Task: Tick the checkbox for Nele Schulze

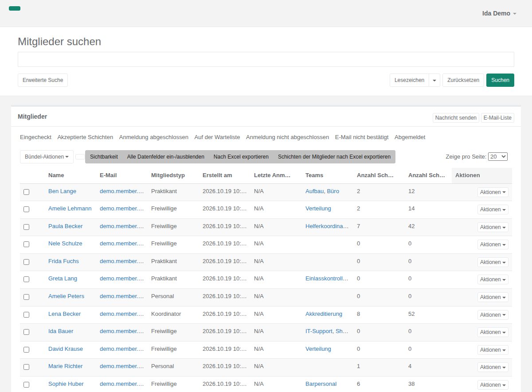Action: tap(26, 244)
